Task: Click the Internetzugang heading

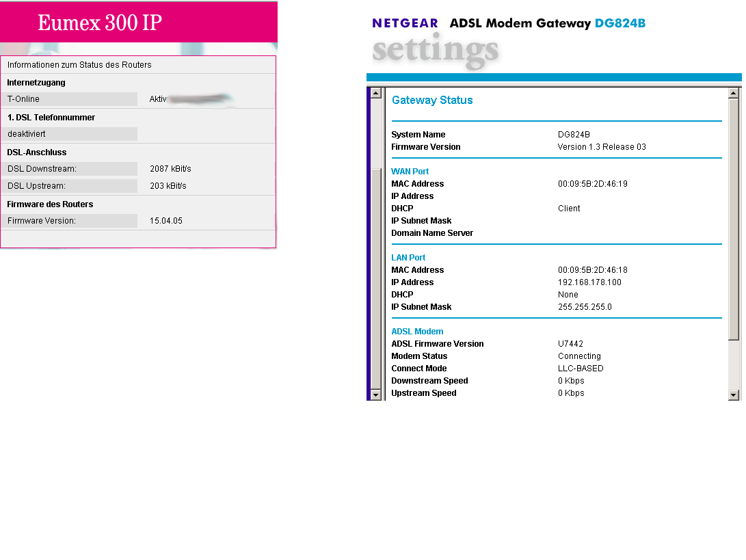Action: (36, 82)
